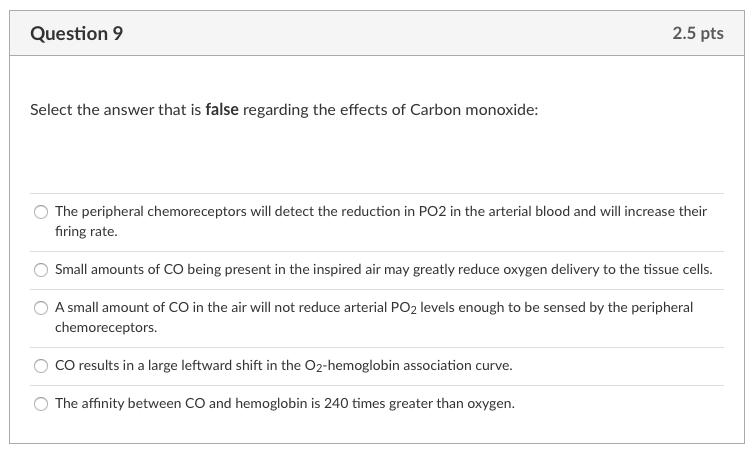The width and height of the screenshot is (755, 457).
Task: Pick the radio button for 'will not reduce arterial PO2'
Action: [x=41, y=308]
